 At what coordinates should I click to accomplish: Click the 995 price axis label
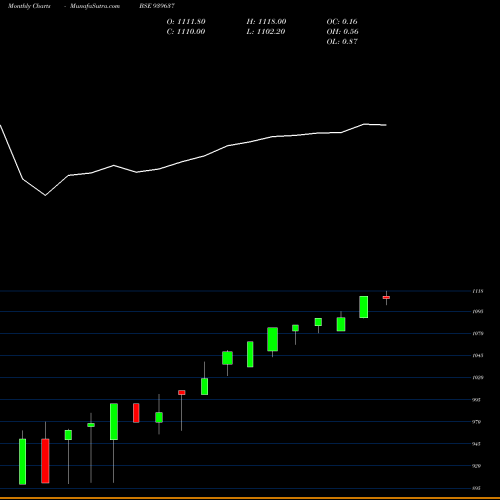477,400
